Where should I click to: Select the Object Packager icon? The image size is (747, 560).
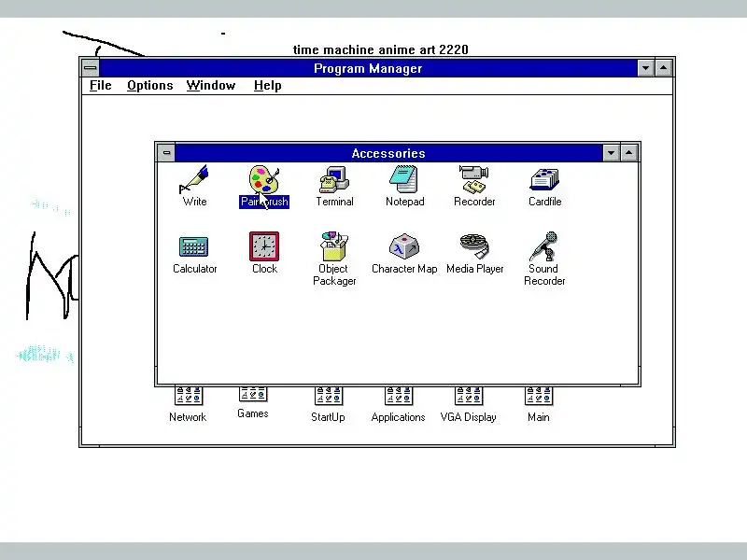334,246
